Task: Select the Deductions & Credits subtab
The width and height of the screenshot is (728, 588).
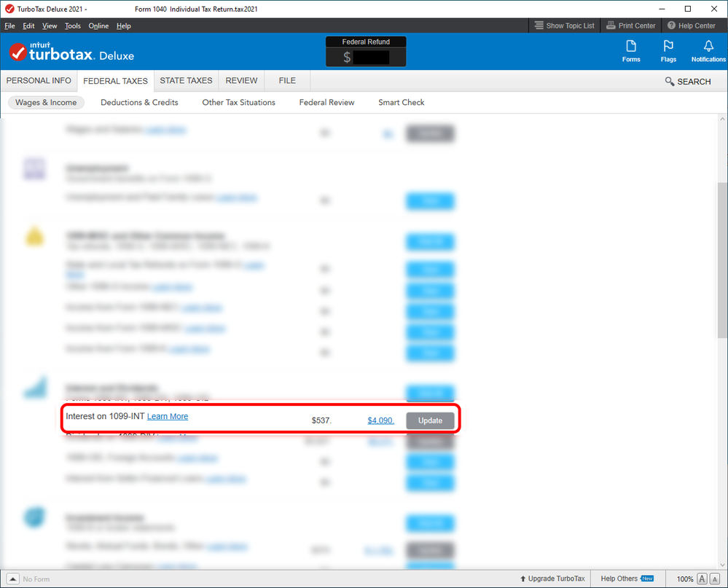Action: (x=139, y=103)
